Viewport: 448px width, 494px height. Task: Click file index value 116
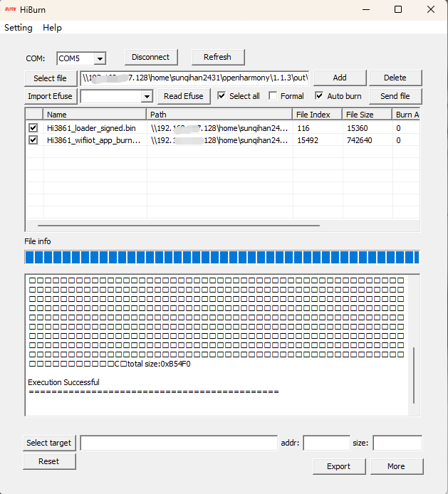pyautogui.click(x=303, y=128)
